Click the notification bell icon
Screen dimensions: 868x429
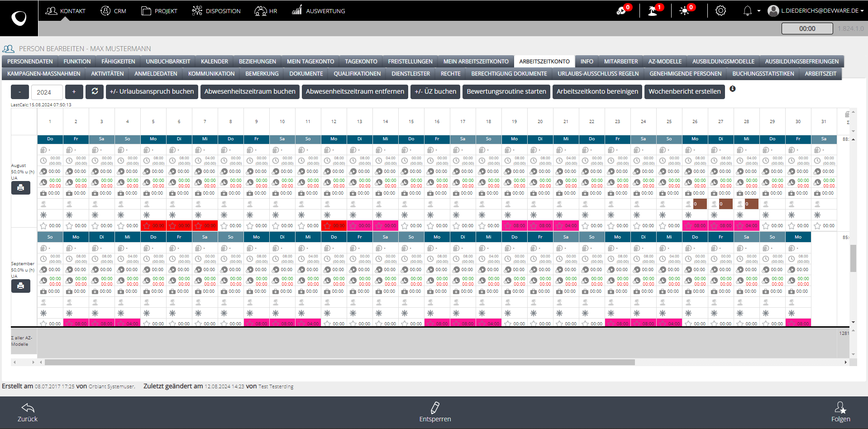click(748, 10)
